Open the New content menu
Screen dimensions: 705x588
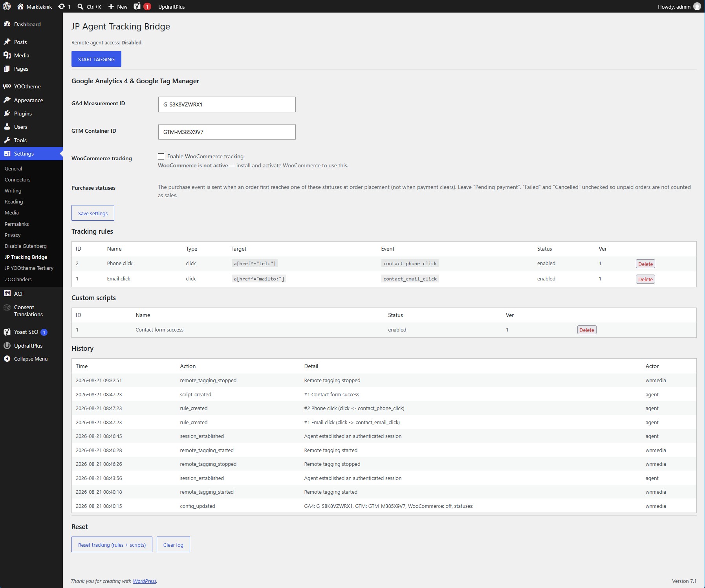[x=118, y=6]
